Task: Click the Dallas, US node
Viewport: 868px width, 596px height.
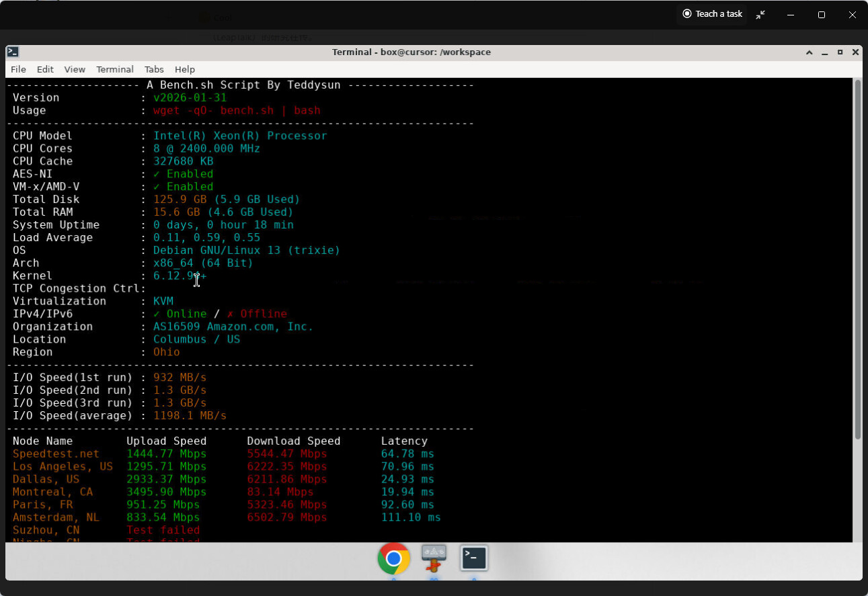Action: (46, 480)
